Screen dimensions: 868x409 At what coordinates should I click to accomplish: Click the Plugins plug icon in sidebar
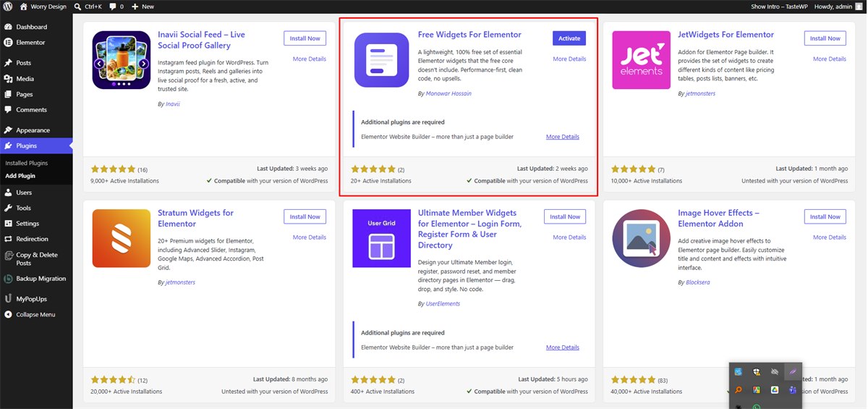pyautogui.click(x=8, y=146)
